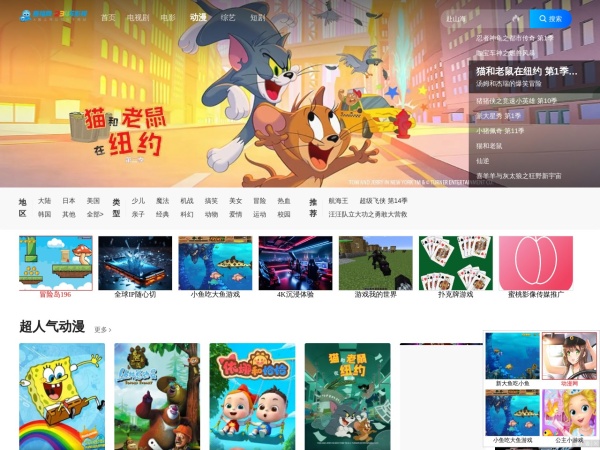This screenshot has width=600, height=450.
Task: Switch to the 综艺 navigation tab
Action: (x=228, y=18)
